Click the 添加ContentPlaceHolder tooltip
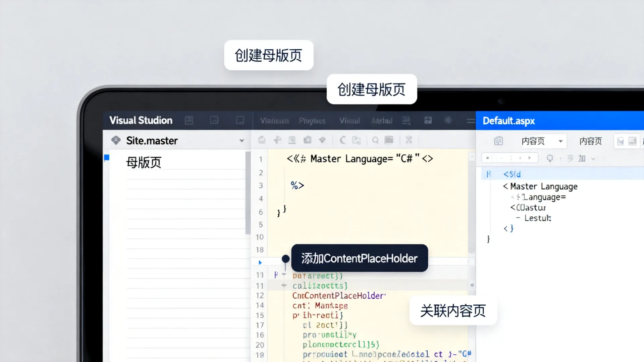644x362 pixels. pos(360,258)
